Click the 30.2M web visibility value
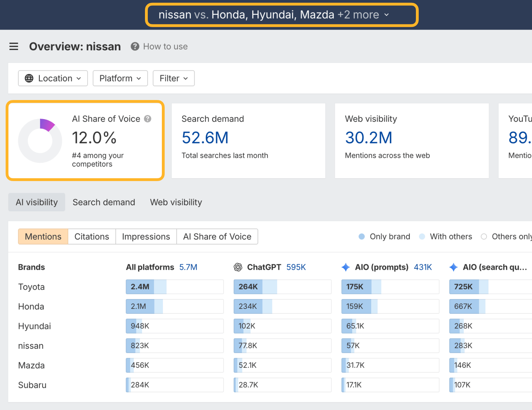Screen dimensions: 532x410 pos(369,138)
